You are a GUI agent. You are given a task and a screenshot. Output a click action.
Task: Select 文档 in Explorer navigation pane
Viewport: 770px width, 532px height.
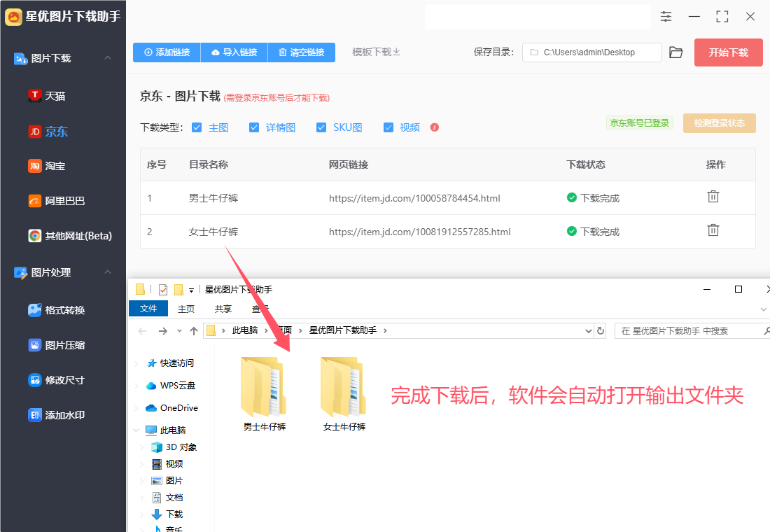[167, 497]
